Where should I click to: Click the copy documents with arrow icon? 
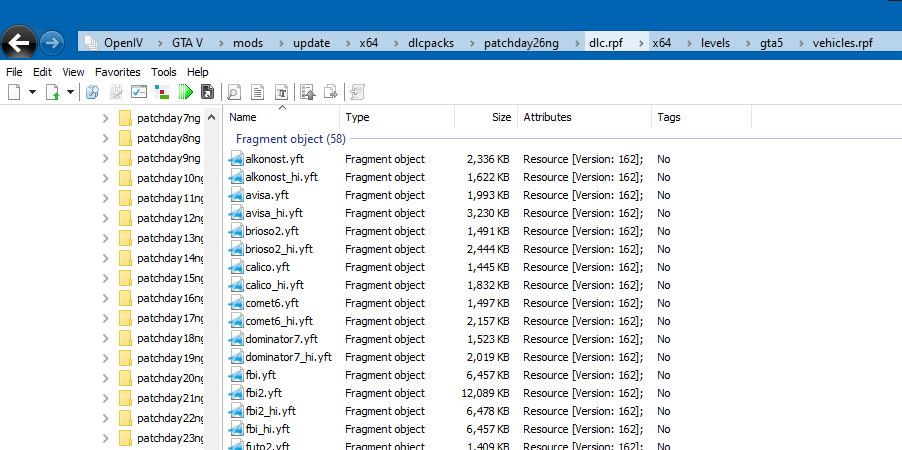click(x=331, y=92)
